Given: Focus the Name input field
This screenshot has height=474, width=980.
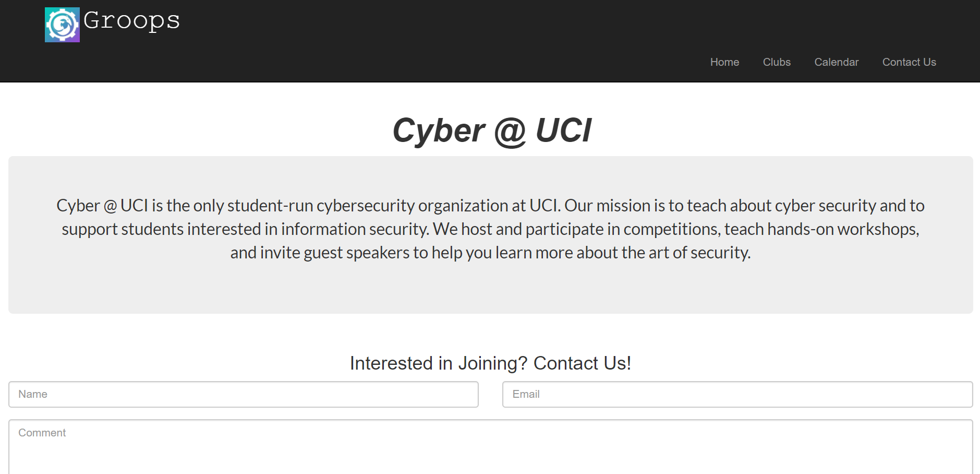Looking at the screenshot, I should tap(244, 394).
